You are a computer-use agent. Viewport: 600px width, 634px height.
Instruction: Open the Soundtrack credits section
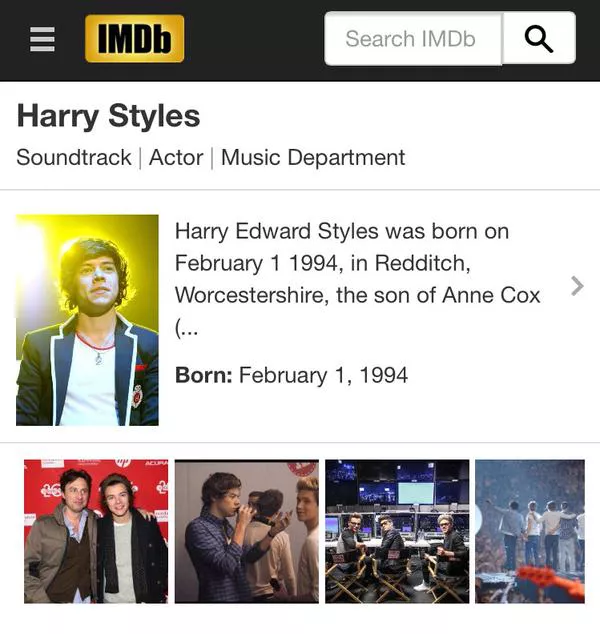pyautogui.click(x=74, y=157)
